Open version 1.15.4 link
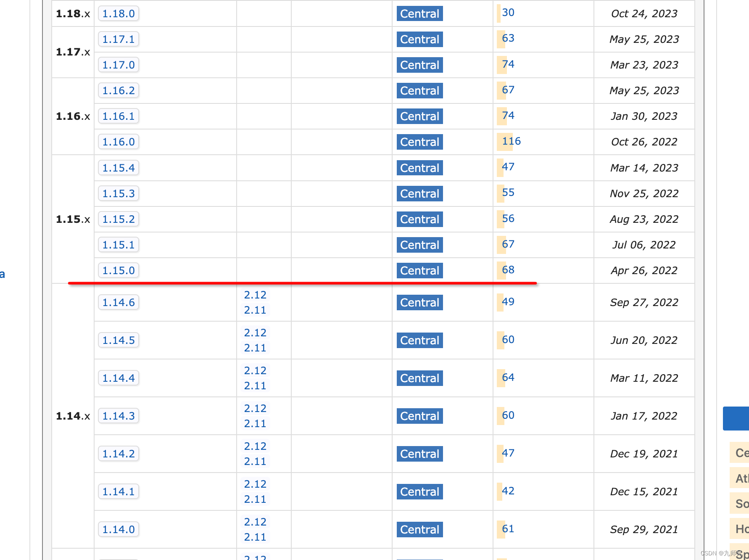This screenshot has width=749, height=560. tap(119, 168)
